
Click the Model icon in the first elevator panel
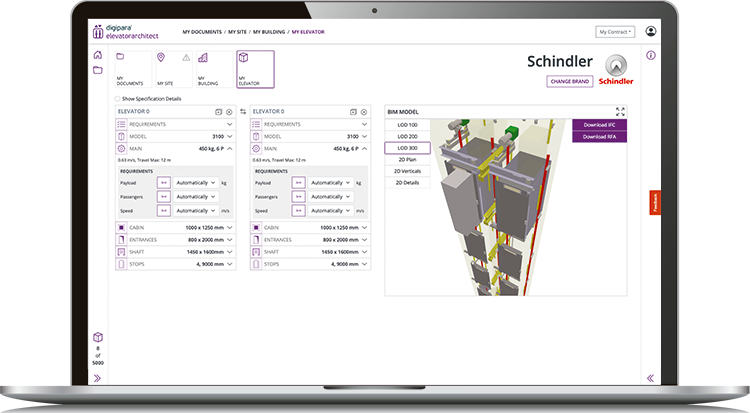tap(121, 136)
